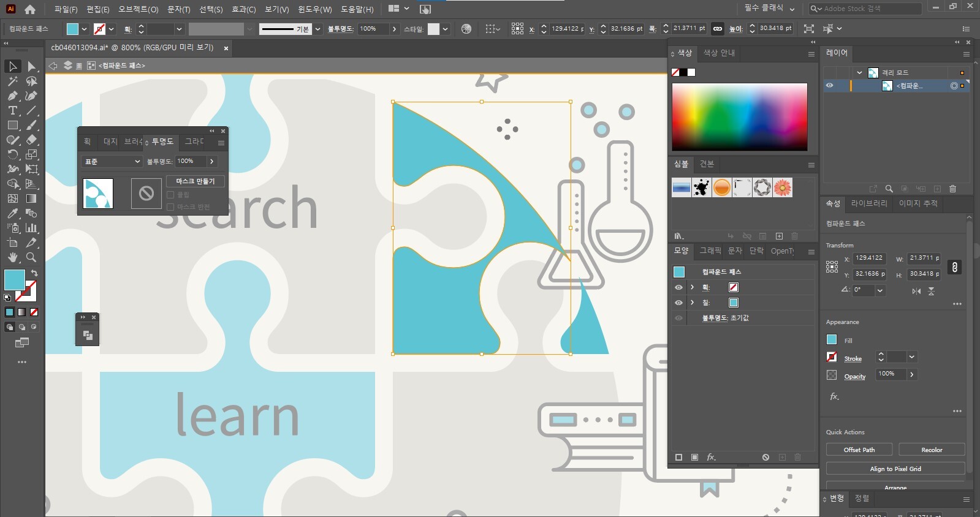Open the 효과(C) menu
This screenshot has height=517, width=980.
coord(243,9)
